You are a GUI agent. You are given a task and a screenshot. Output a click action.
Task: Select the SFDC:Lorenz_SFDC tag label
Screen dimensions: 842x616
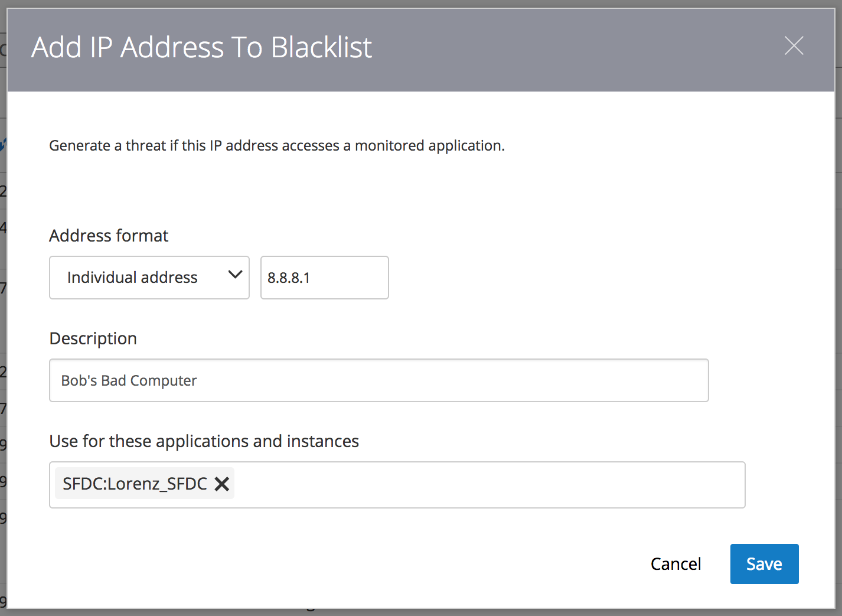(135, 484)
